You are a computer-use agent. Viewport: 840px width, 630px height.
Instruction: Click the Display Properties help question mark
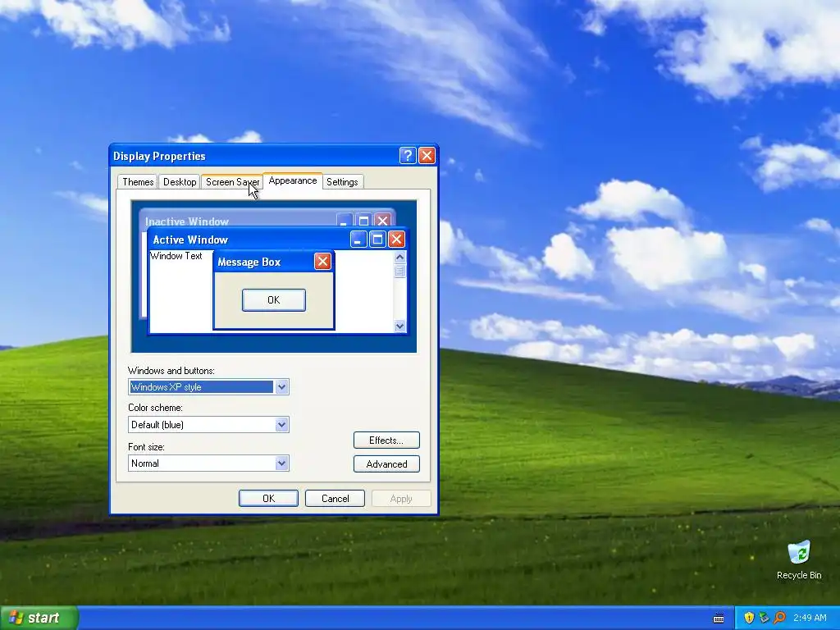click(408, 155)
